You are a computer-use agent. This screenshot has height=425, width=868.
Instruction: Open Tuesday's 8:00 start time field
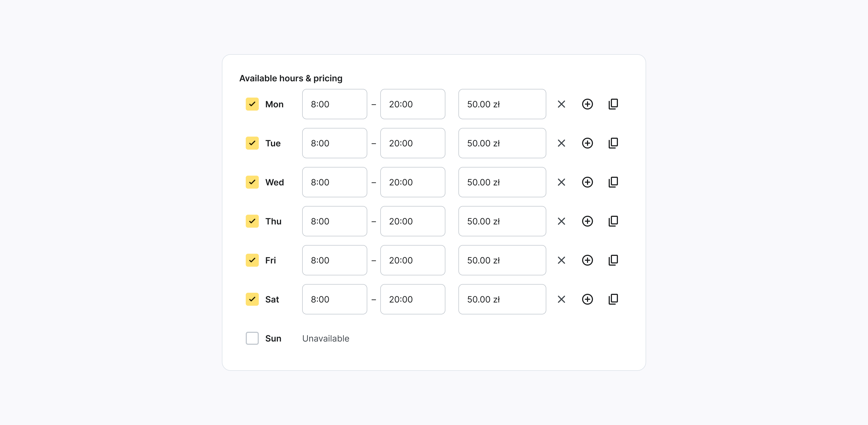(334, 143)
